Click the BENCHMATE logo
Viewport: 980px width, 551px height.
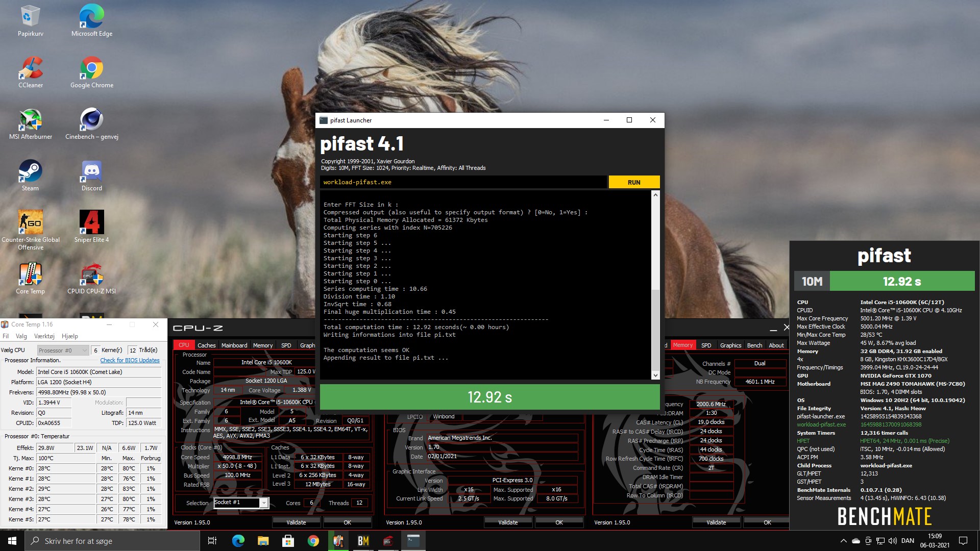(x=885, y=516)
